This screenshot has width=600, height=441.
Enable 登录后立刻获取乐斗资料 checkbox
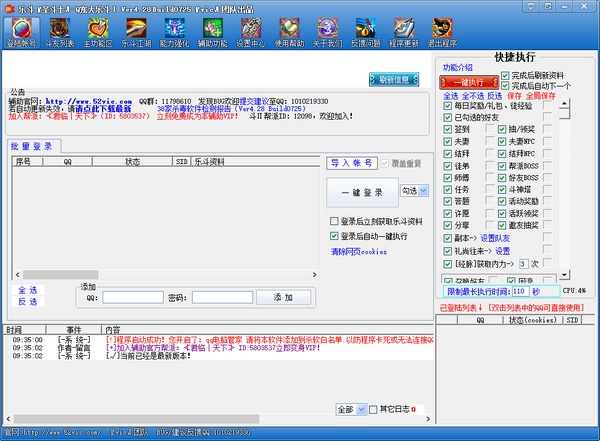(x=335, y=221)
